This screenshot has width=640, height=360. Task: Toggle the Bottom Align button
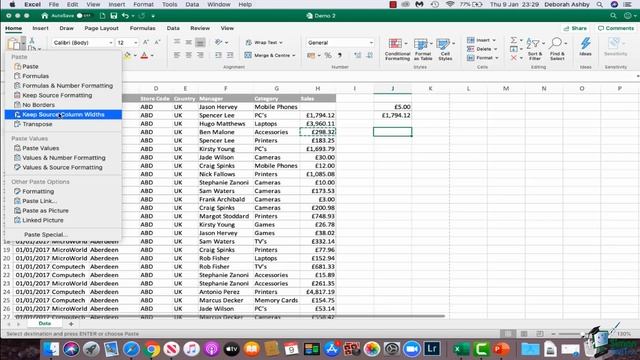(200, 42)
